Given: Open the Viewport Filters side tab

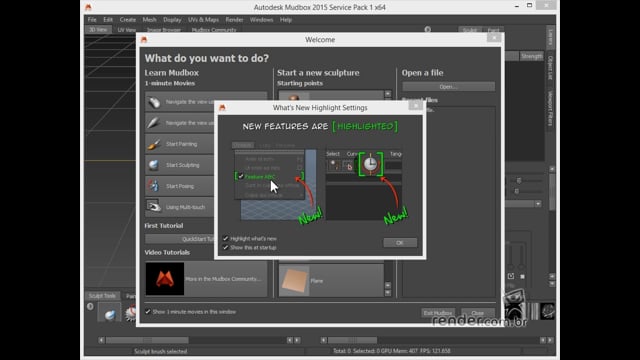Looking at the screenshot, I should coord(550,108).
